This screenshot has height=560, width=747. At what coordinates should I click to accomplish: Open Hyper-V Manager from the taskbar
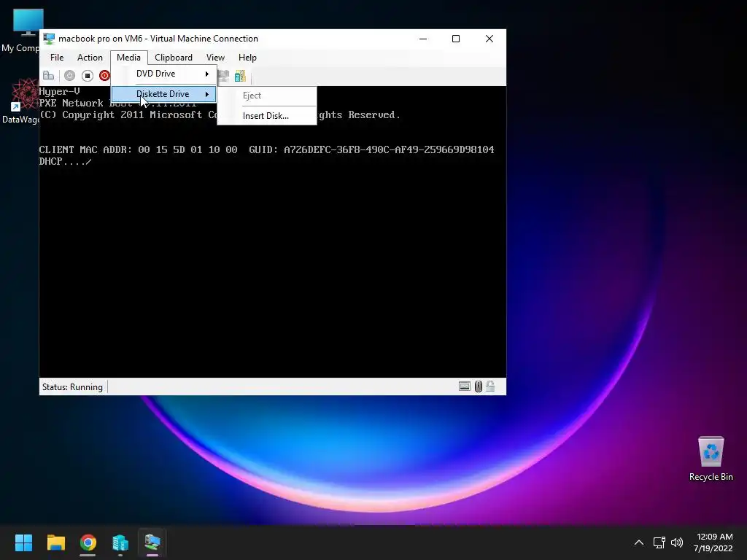pos(120,542)
